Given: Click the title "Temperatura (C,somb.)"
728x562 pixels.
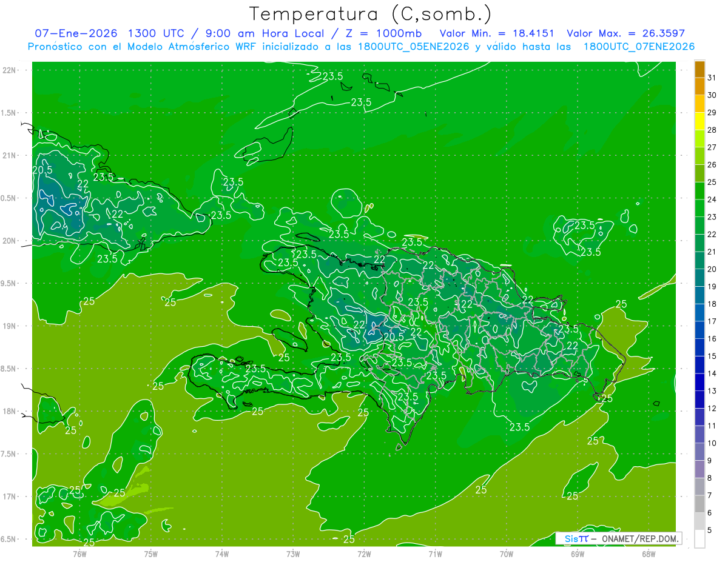Looking at the screenshot, I should click(x=371, y=15).
